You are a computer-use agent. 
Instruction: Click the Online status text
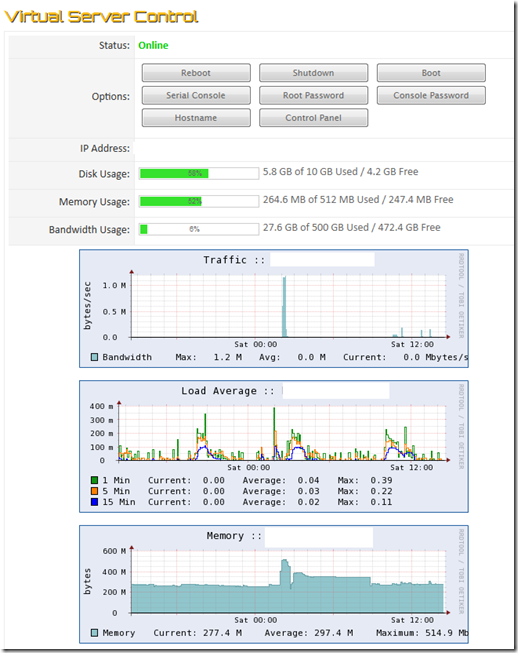(x=153, y=45)
